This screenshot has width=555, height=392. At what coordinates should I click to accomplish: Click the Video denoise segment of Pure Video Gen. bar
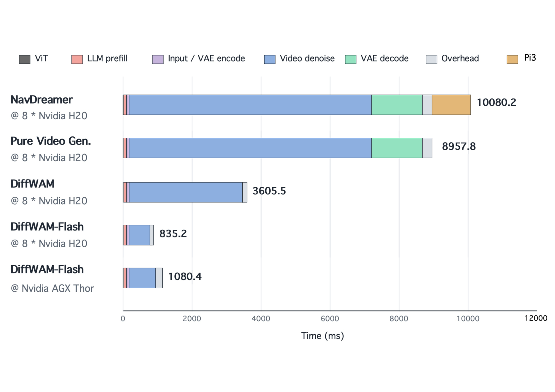250,148
